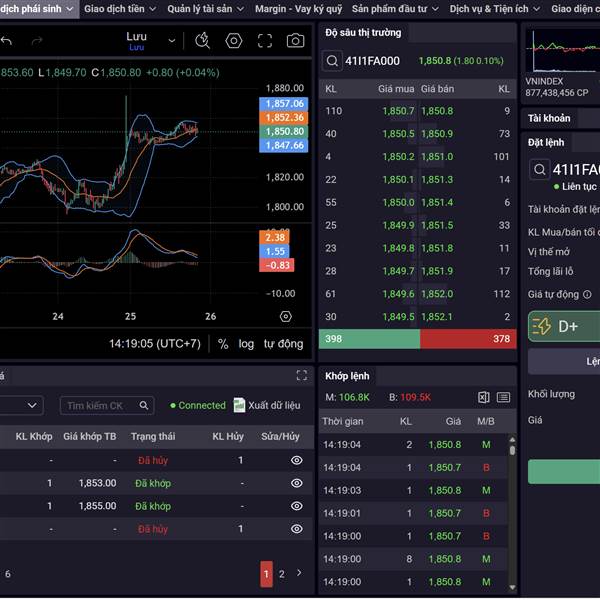Enter fullscreen mode for the chart
The height and width of the screenshot is (600, 600).
265,41
